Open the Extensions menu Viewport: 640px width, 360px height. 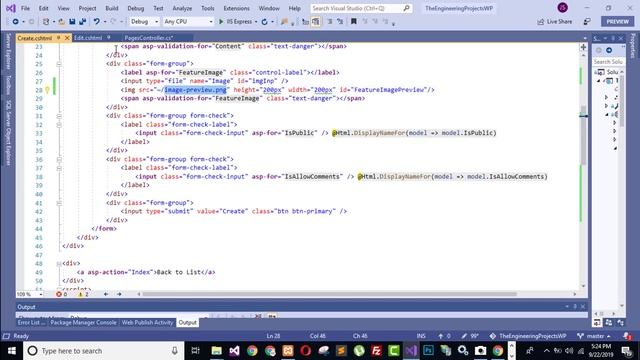pyautogui.click(x=236, y=8)
